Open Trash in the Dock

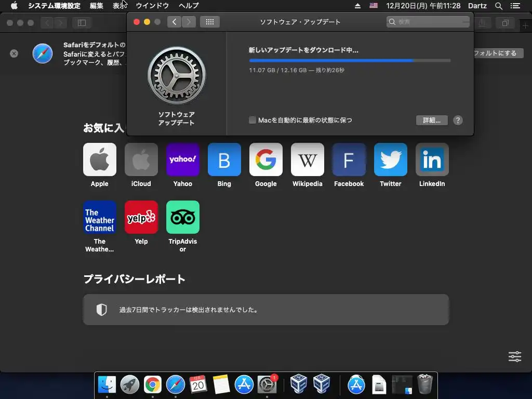pos(425,384)
